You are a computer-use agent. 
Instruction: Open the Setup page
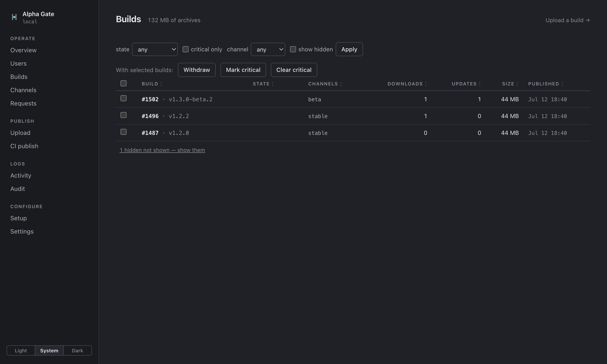click(x=19, y=218)
